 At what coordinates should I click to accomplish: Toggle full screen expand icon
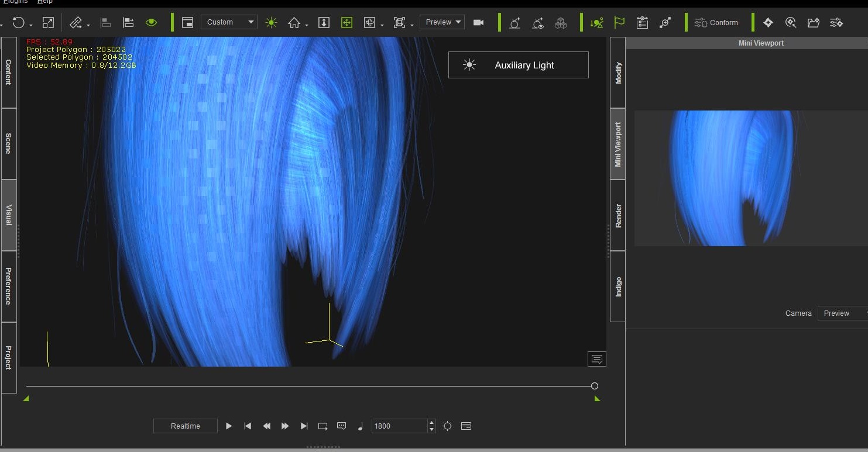[49, 22]
